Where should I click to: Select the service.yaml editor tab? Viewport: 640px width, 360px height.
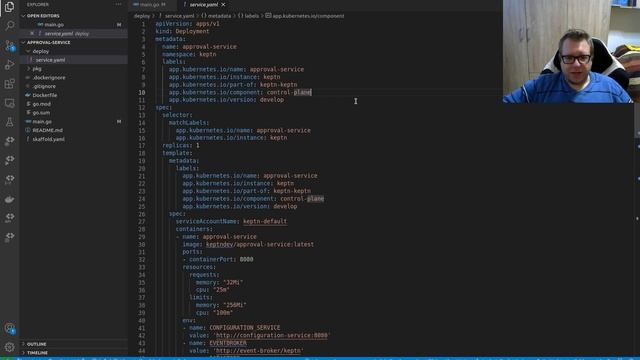[x=204, y=4]
